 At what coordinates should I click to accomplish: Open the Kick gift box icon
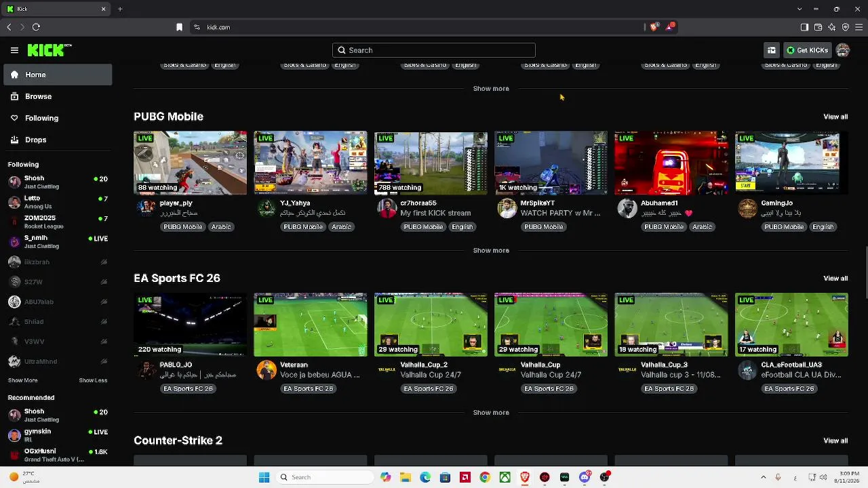tap(772, 50)
